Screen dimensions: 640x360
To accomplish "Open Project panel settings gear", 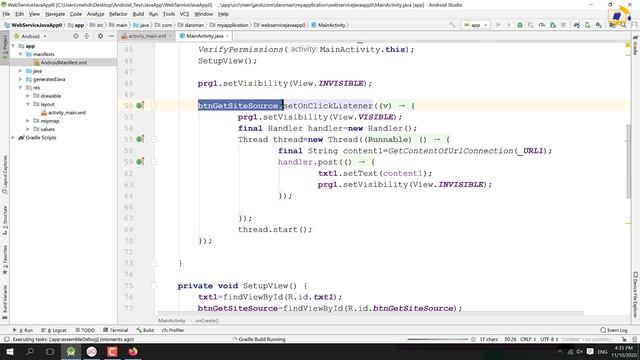I will coord(100,36).
